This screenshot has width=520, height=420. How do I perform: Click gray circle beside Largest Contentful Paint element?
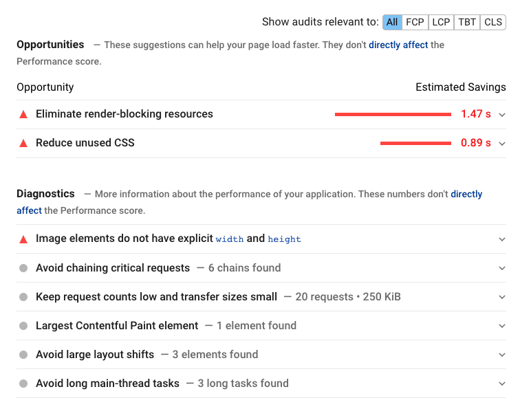coord(23,326)
